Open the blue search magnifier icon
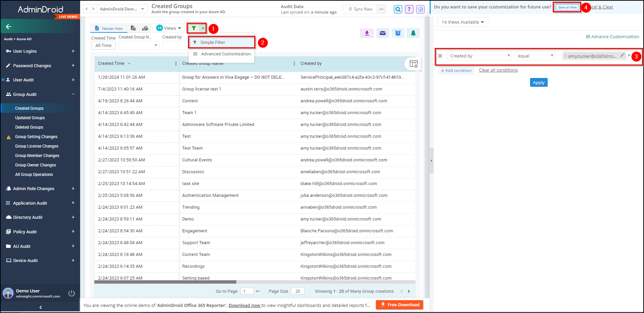The height and width of the screenshot is (313, 644). pos(398,9)
